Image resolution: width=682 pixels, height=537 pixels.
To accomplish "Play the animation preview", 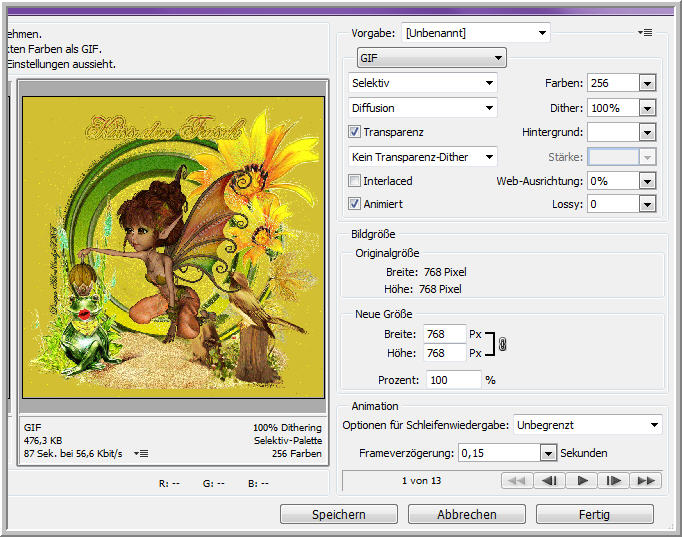I will point(582,480).
